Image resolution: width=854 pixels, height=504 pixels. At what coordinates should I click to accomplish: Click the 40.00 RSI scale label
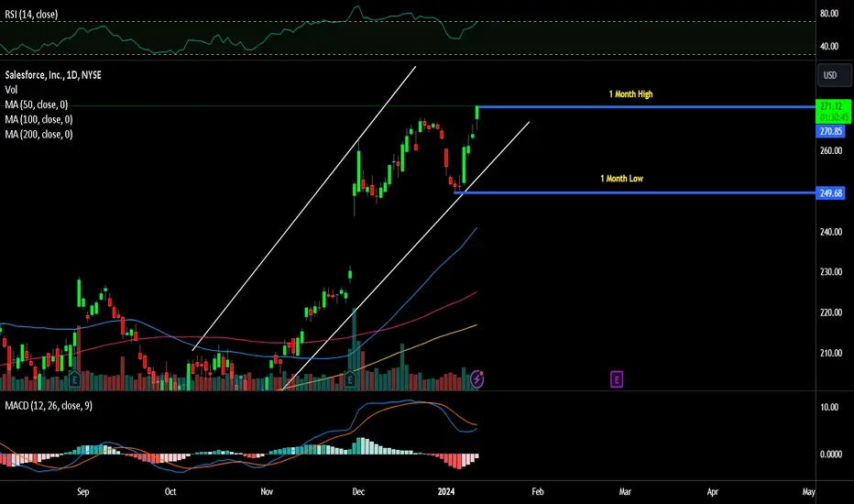(829, 47)
